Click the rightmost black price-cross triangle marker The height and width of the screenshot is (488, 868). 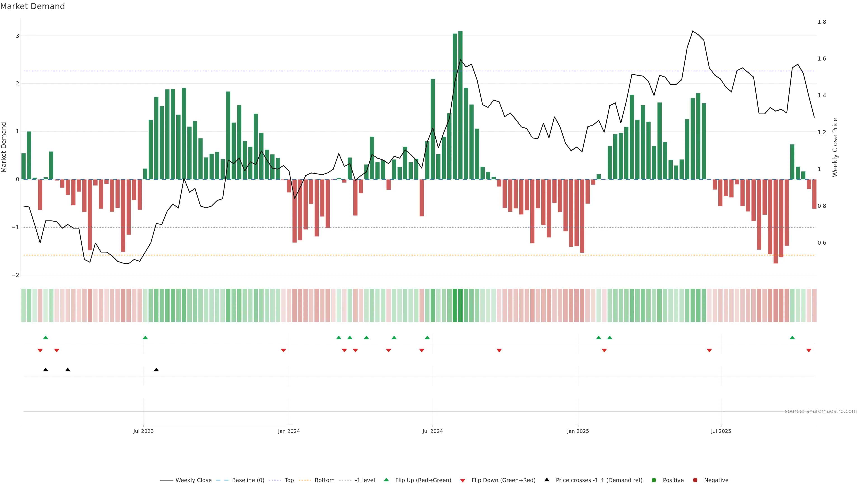tap(156, 370)
